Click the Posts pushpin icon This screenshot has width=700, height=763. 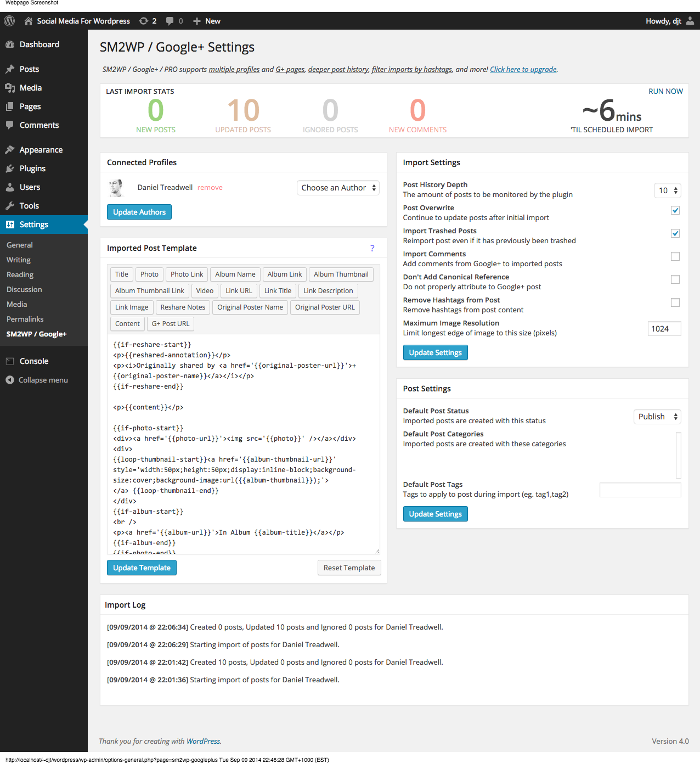coord(10,69)
